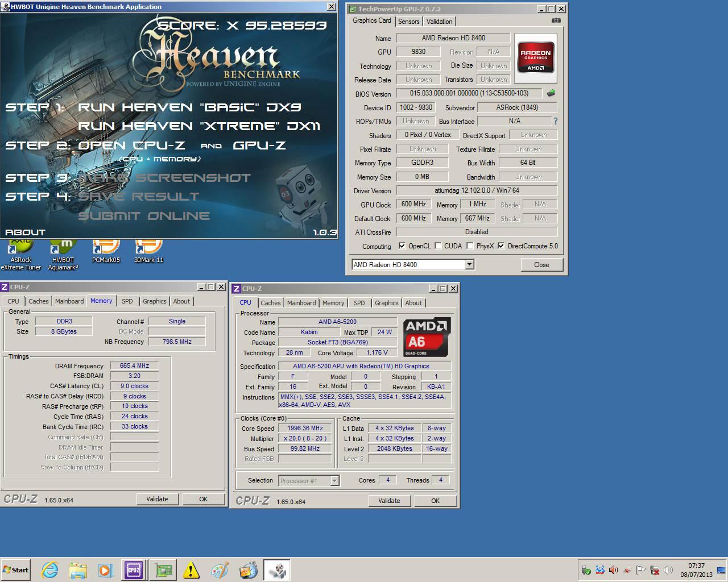
Task: Open Windows Explorer folder from the taskbar
Action: point(78,569)
